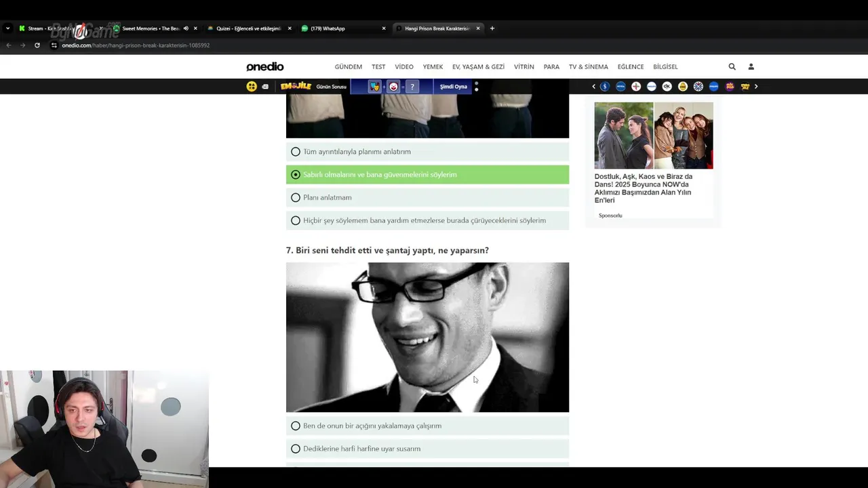Open the PARA menu

[x=551, y=66]
